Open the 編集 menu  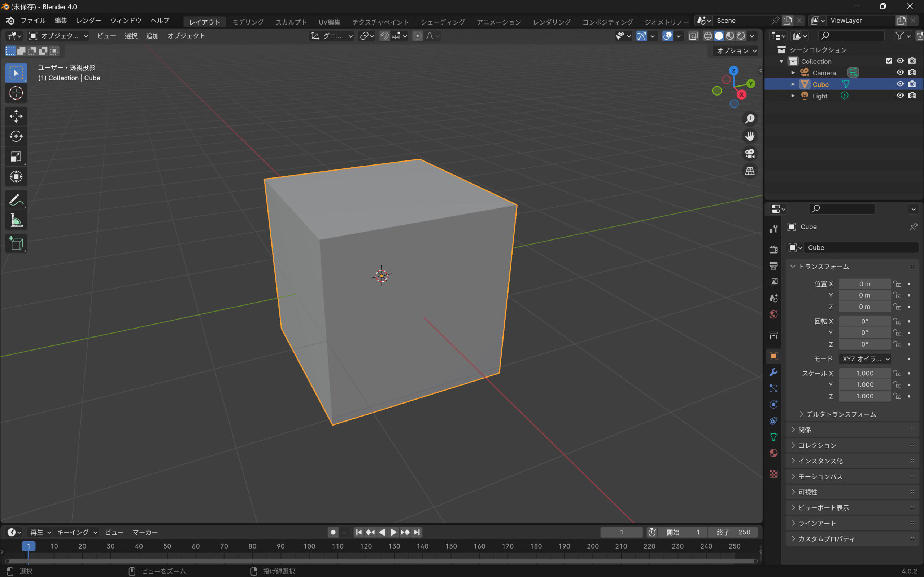(61, 21)
